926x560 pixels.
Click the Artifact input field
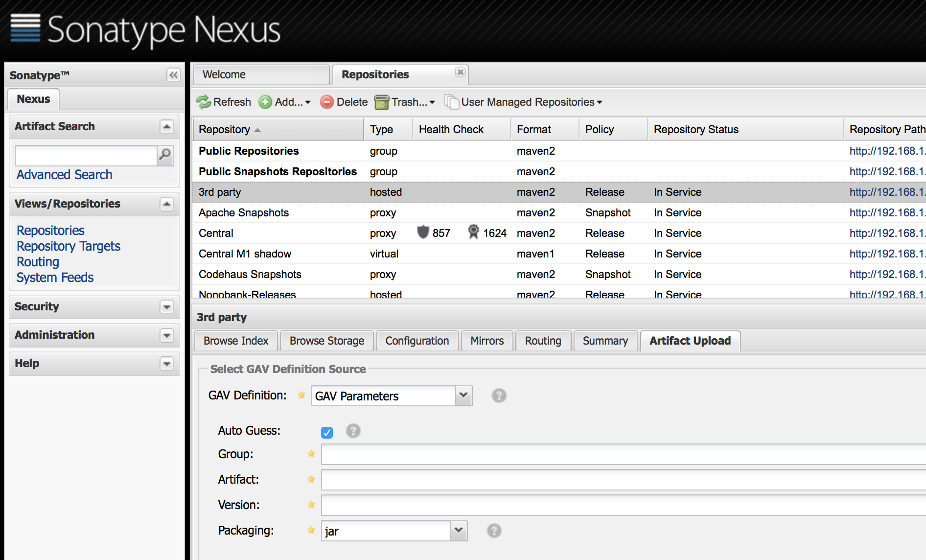pos(623,480)
